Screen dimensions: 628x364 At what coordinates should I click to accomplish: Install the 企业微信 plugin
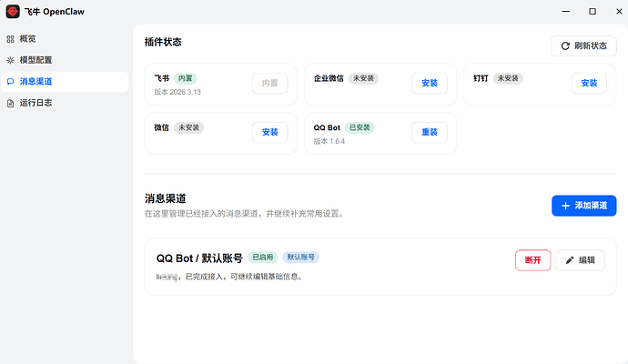[x=430, y=84]
